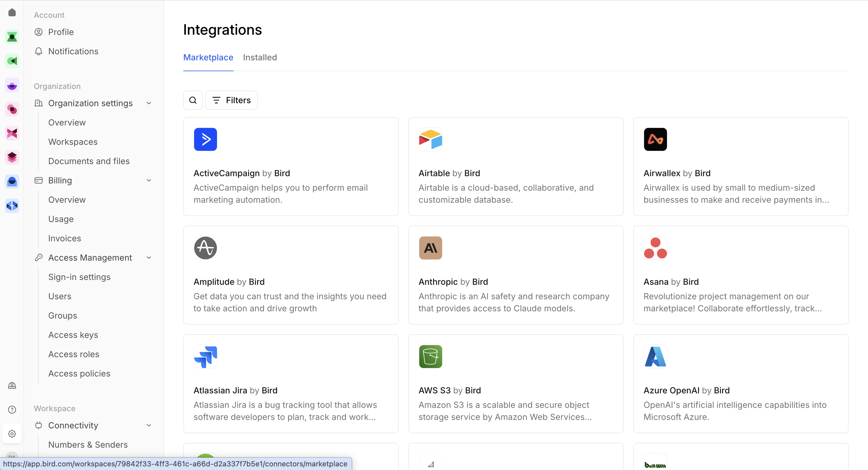Open the Filters button
868x470 pixels.
point(231,100)
